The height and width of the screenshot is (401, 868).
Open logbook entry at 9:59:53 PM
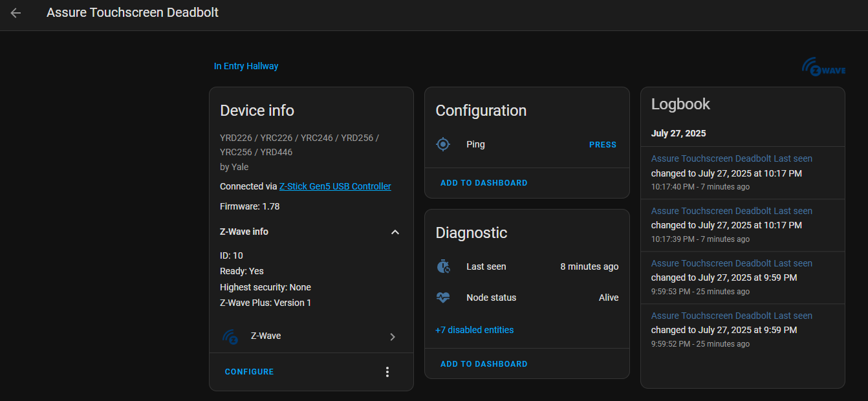[743, 277]
